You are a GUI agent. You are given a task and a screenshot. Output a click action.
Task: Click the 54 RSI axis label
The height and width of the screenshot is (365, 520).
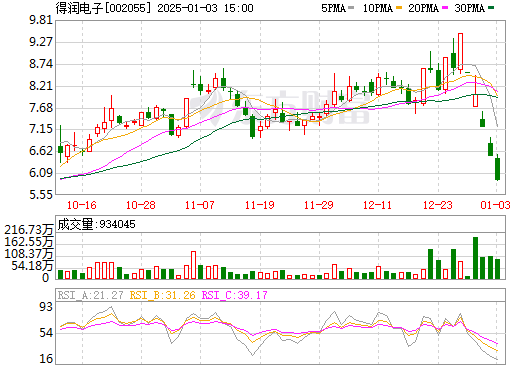click(46, 333)
